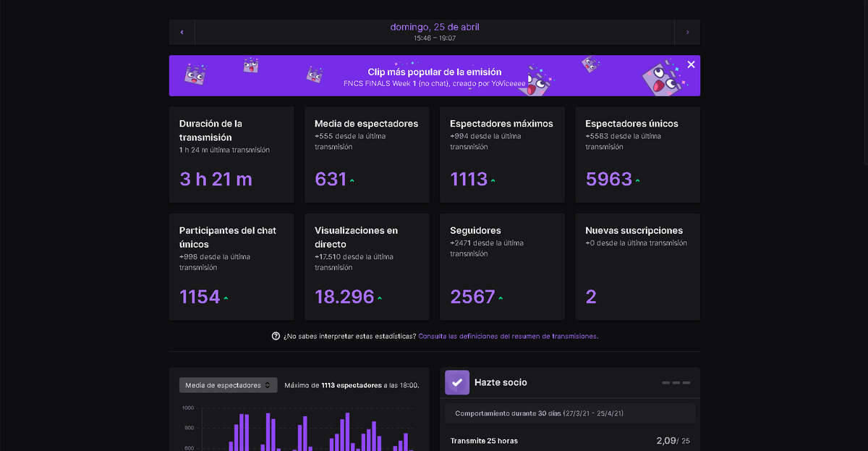Select the Media de espectadores stat card

pos(367,155)
